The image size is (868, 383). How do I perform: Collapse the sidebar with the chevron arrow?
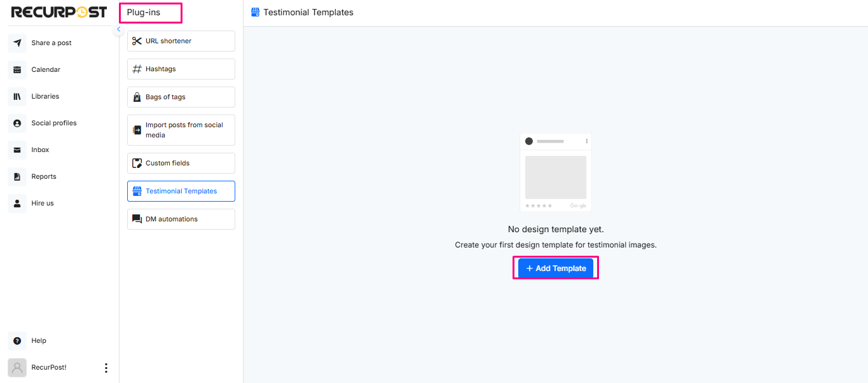point(118,29)
